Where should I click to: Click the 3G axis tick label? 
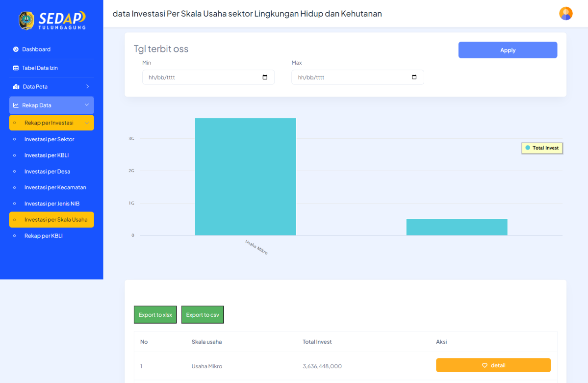coord(131,138)
